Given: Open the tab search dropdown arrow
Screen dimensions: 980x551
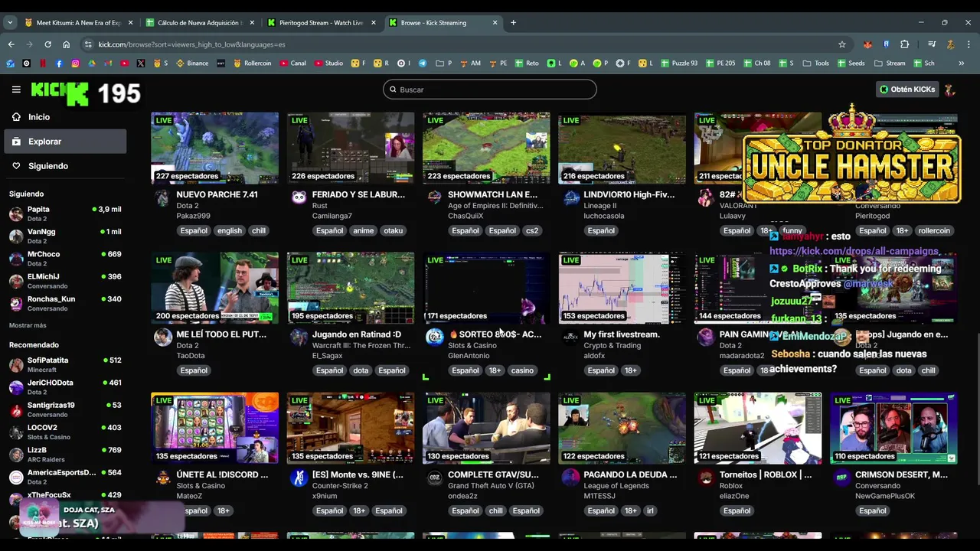Looking at the screenshot, I should (x=10, y=22).
